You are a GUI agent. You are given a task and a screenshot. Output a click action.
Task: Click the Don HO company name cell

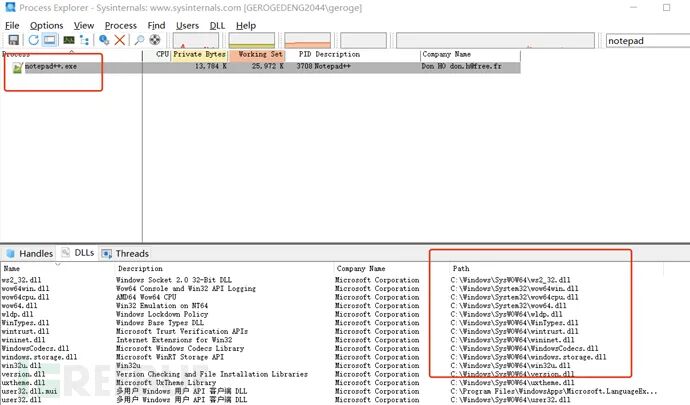click(x=461, y=66)
